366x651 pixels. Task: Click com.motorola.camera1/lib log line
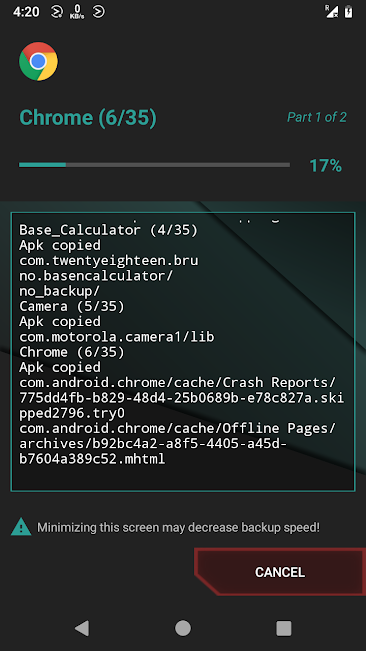(x=117, y=337)
